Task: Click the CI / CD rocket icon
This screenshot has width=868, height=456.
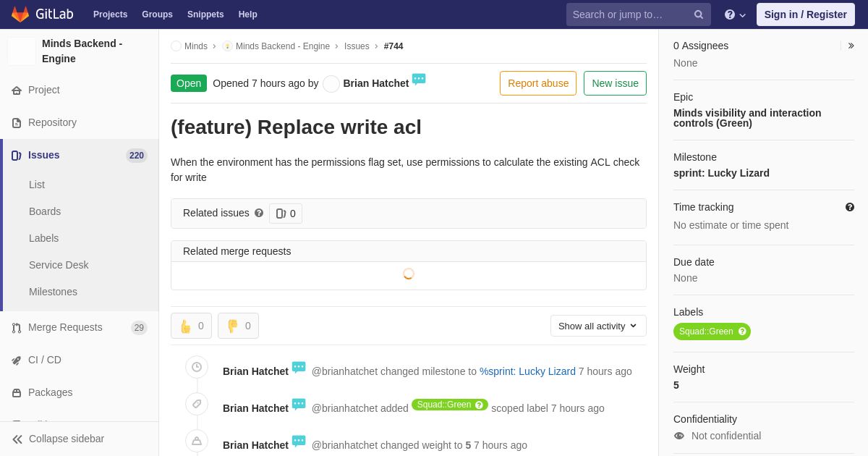Action: click(x=17, y=360)
